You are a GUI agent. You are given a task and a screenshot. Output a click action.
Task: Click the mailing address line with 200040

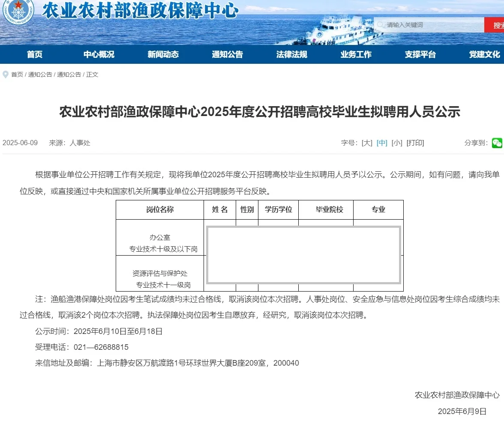click(x=167, y=363)
